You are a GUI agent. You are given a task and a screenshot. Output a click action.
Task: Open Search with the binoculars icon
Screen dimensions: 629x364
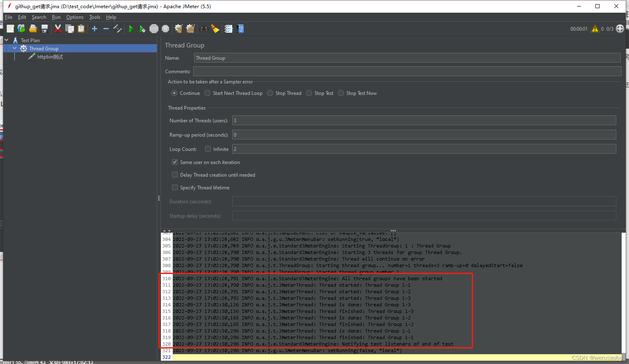[x=204, y=29]
